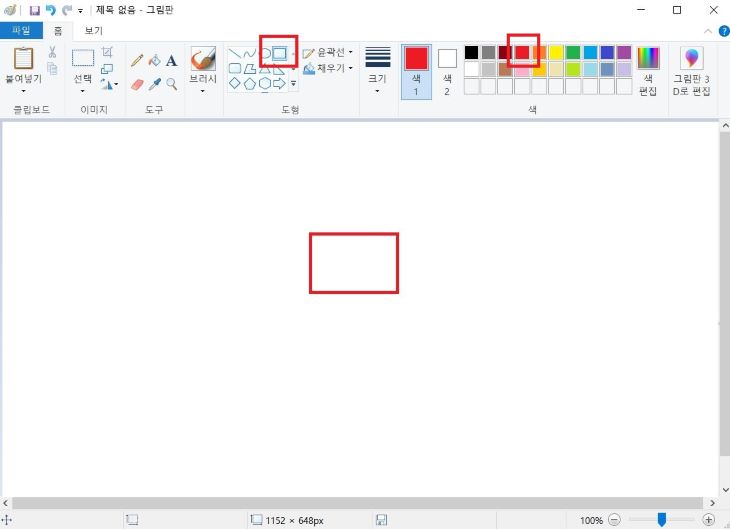Choose the Diamond shape
Screen dimensions: 730x529
click(235, 84)
